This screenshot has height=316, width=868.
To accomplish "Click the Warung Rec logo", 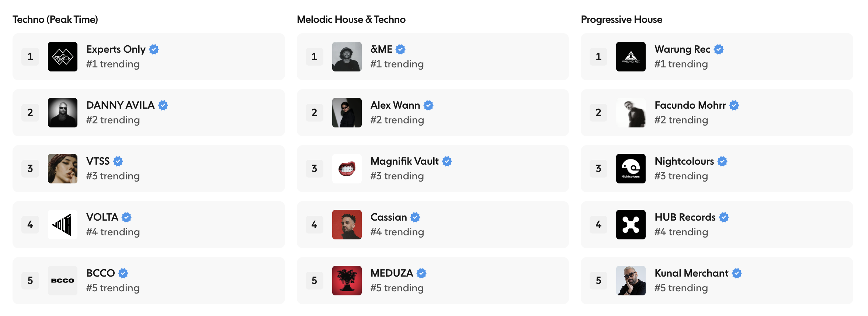I will tap(631, 57).
